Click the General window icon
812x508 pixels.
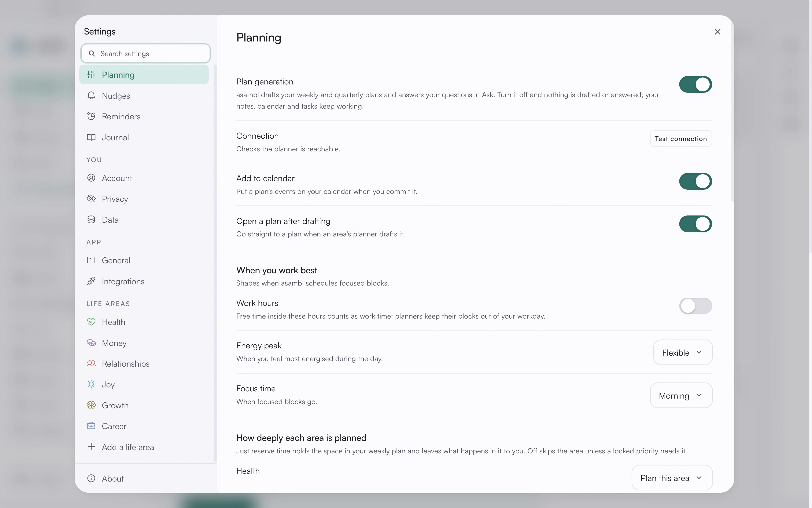click(91, 260)
